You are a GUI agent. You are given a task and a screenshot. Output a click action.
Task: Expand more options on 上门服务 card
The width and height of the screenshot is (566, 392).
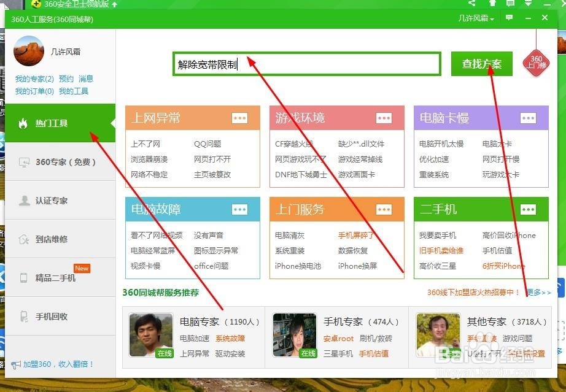pyautogui.click(x=384, y=210)
